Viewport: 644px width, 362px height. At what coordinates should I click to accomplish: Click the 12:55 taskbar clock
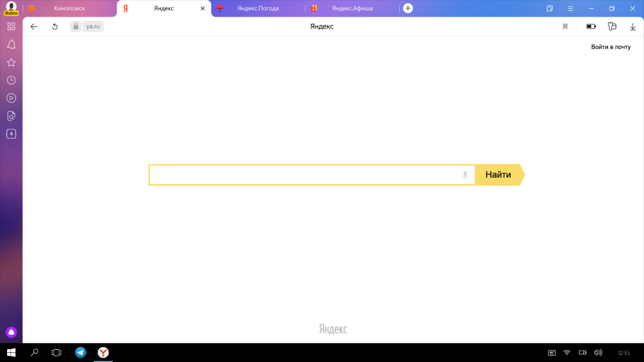coord(623,353)
